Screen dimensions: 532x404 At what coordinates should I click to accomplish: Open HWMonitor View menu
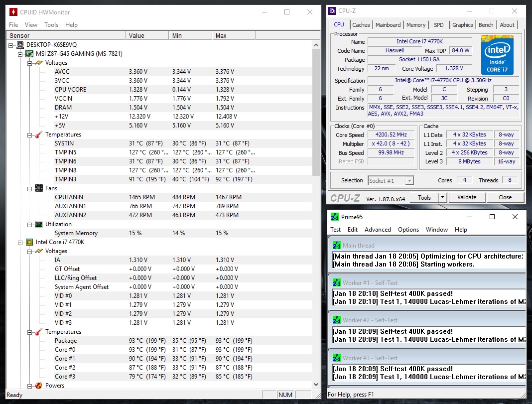coord(31,25)
